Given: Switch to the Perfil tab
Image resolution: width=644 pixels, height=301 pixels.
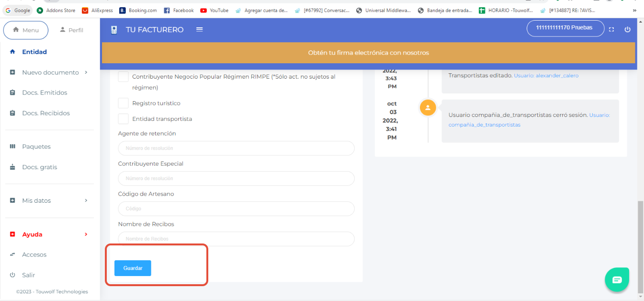Looking at the screenshot, I should pyautogui.click(x=71, y=30).
